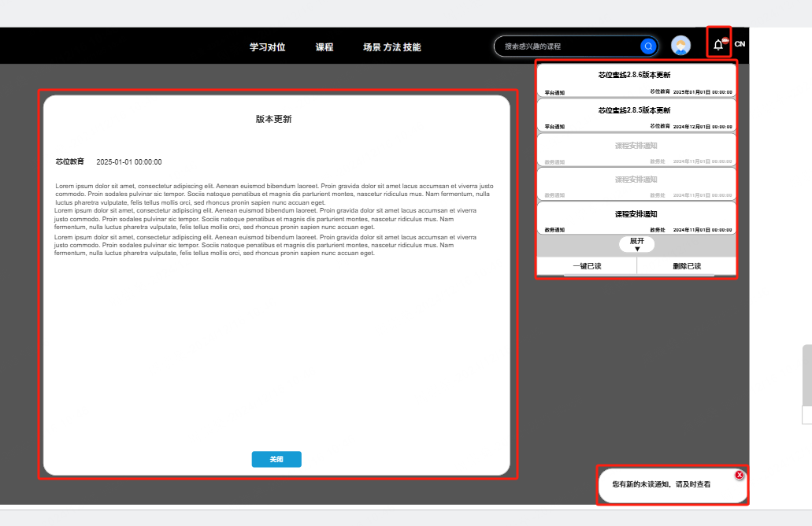
Task: Open the unread 课程安排通知 notification
Action: click(636, 214)
